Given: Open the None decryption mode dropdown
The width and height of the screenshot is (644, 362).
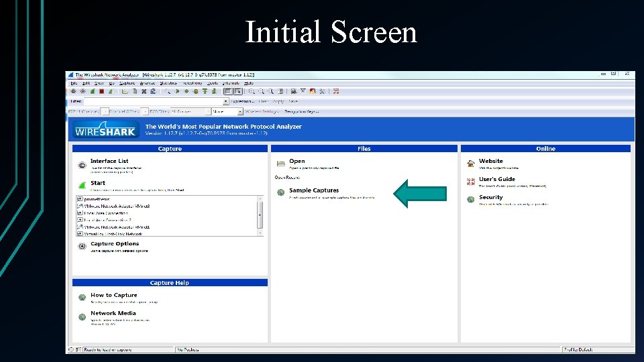Looking at the screenshot, I should (x=227, y=112).
